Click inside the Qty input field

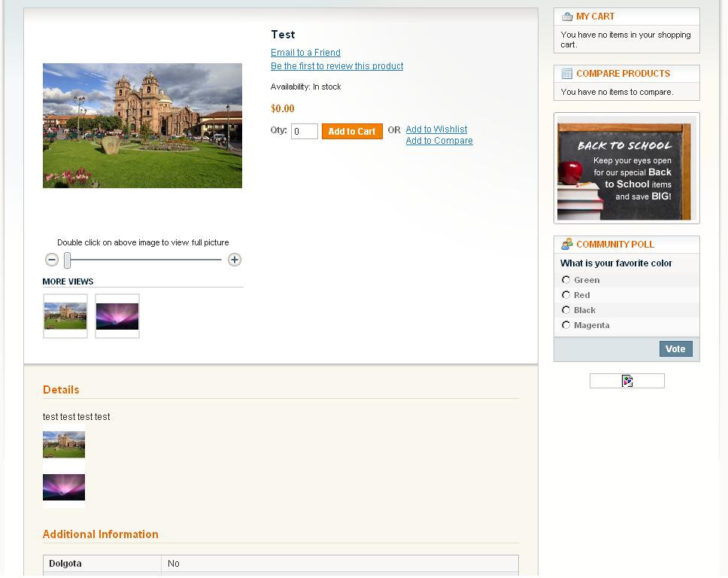point(305,132)
